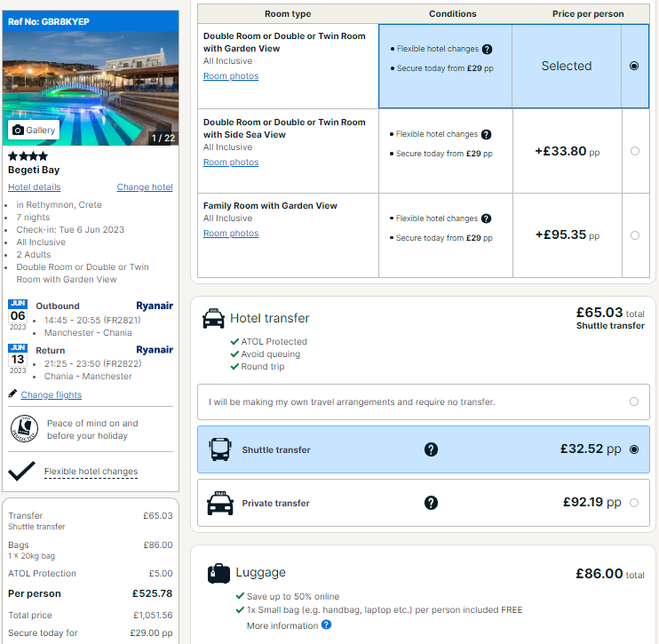The height and width of the screenshot is (644, 659).
Task: Click the Total price £1,051.56 amount
Action: [153, 615]
